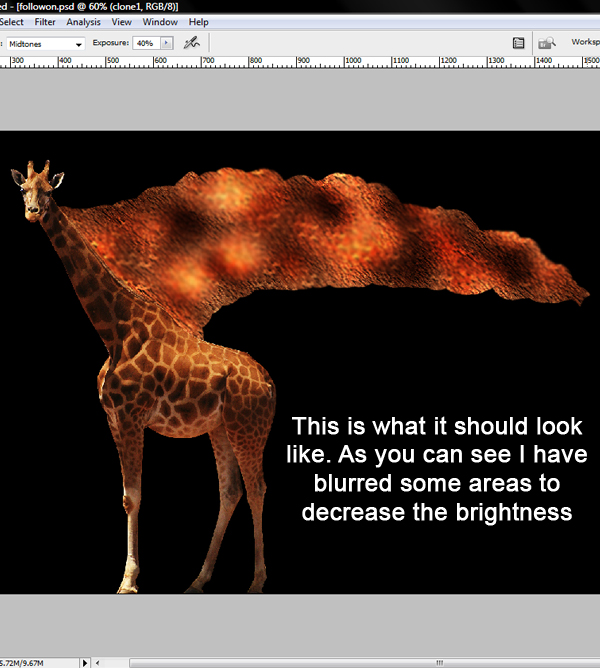The width and height of the screenshot is (600, 668).
Task: Open the Workspace menu button
Action: coord(585,42)
